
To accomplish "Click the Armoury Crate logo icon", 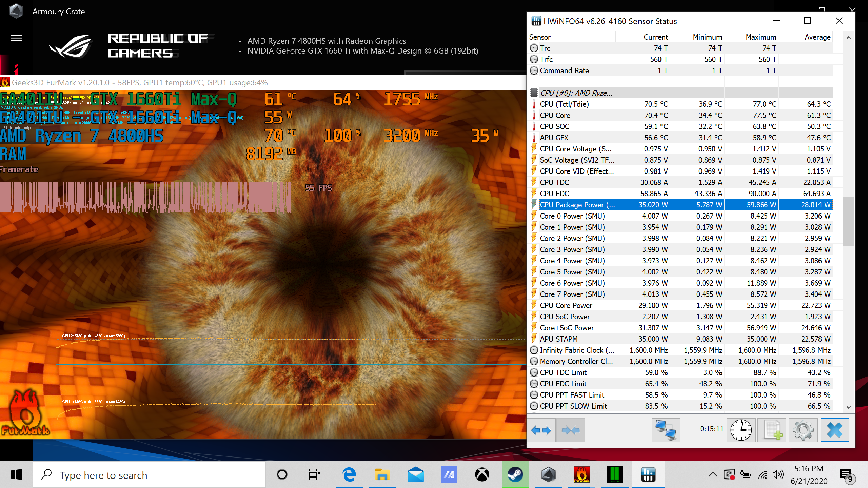I will coord(16,11).
